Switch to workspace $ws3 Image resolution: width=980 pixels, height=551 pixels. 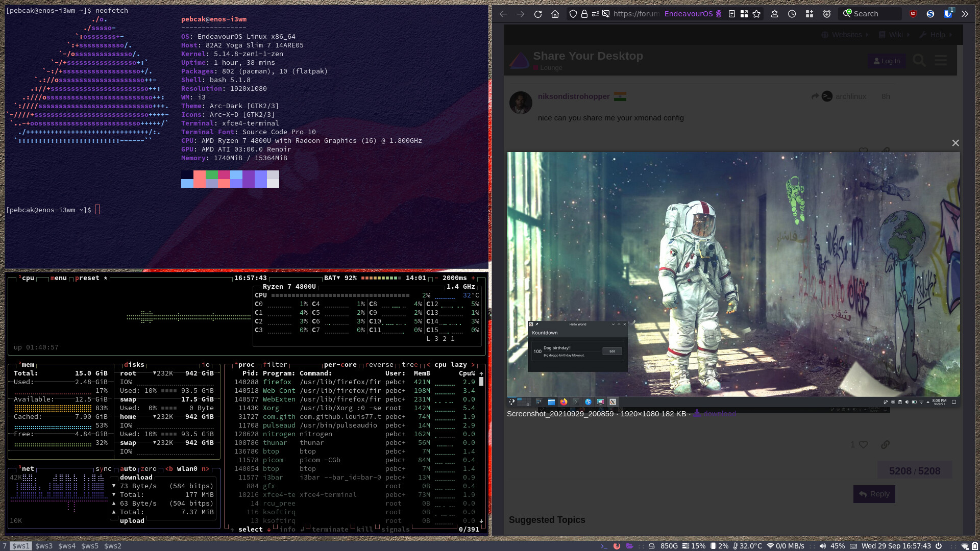(44, 546)
